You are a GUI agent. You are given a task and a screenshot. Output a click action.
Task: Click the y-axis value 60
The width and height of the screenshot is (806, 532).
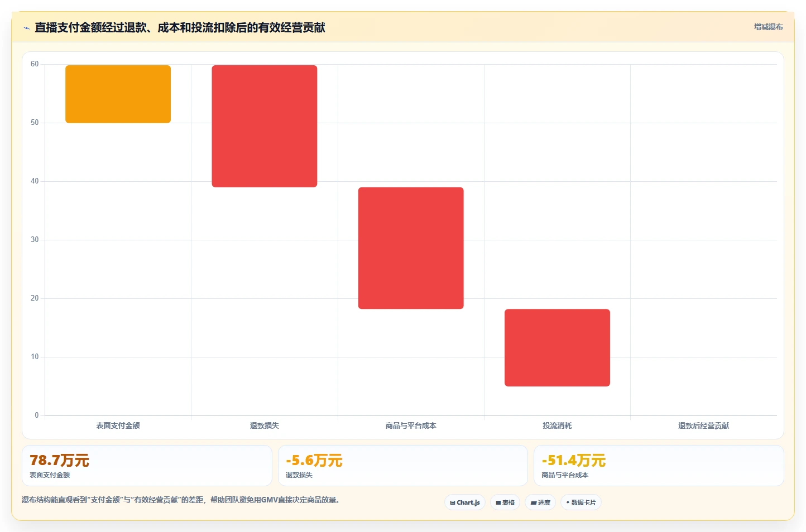tap(35, 64)
